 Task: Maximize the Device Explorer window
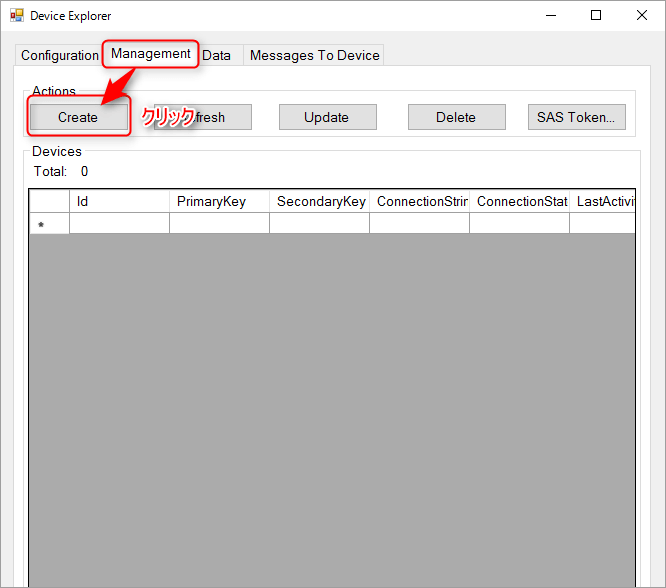point(596,15)
